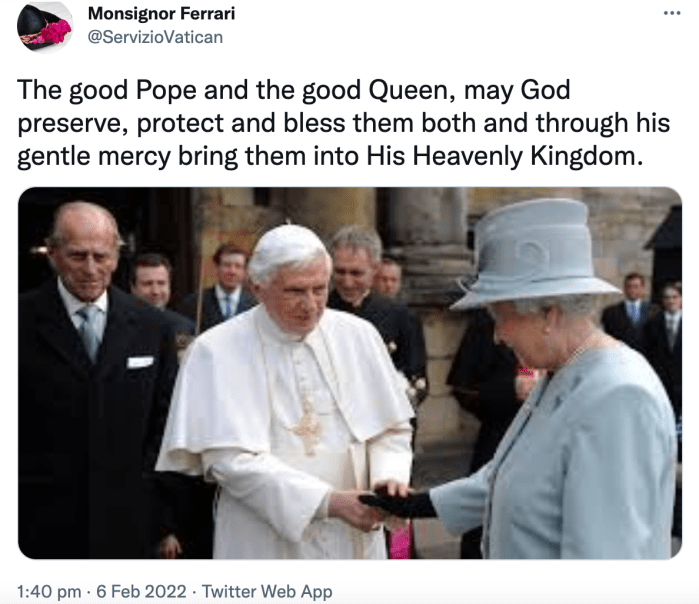Image resolution: width=699 pixels, height=604 pixels.
Task: Open the Monsignor Ferrari display name
Action: (x=161, y=13)
